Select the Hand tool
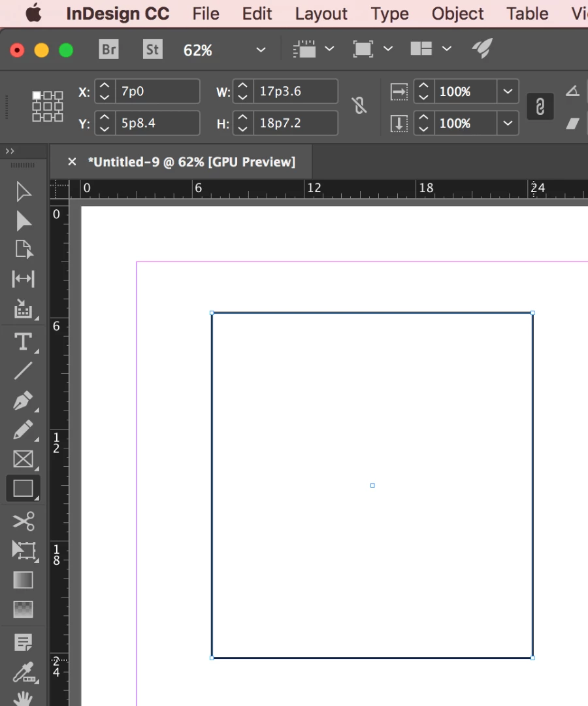This screenshot has height=706, width=588. click(x=23, y=698)
